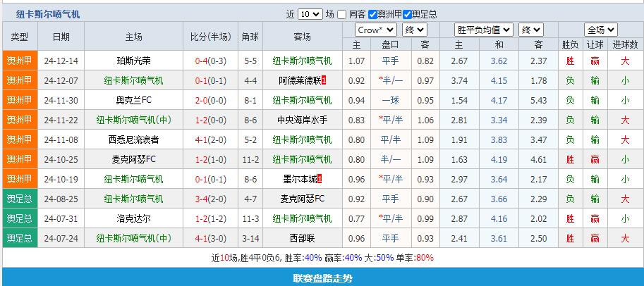Open the 终 dropdown next to Crow*

click(414, 30)
